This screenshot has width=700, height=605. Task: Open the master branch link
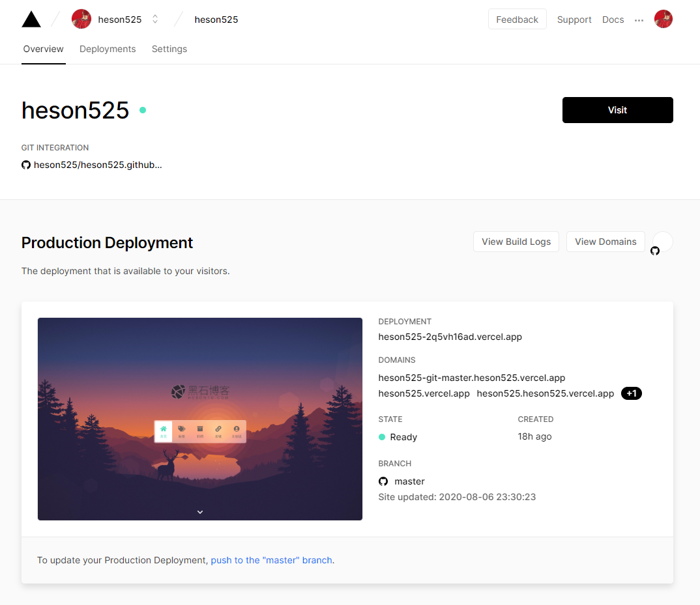click(x=409, y=481)
